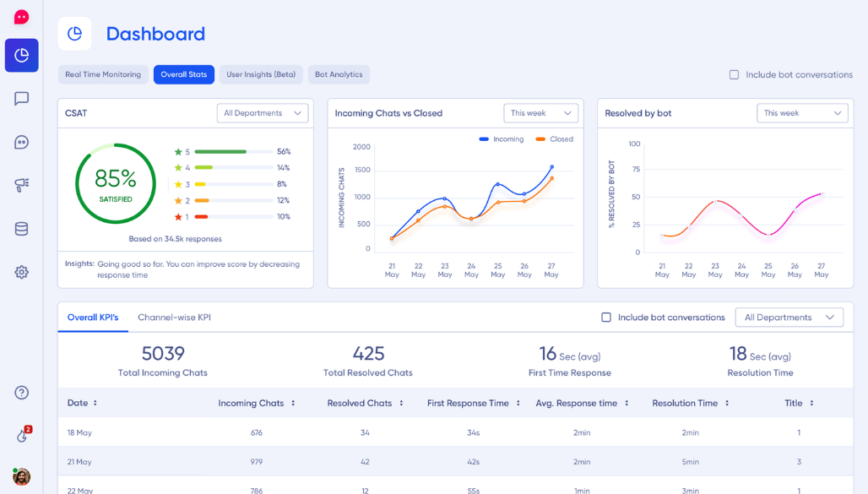Open User Insights (Beta) view
The image size is (868, 494).
(261, 74)
